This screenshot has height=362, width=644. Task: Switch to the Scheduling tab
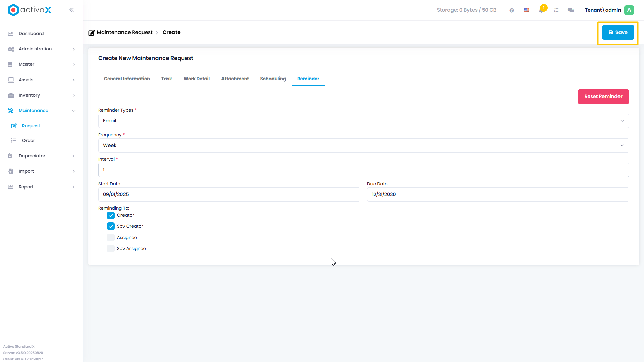click(273, 79)
